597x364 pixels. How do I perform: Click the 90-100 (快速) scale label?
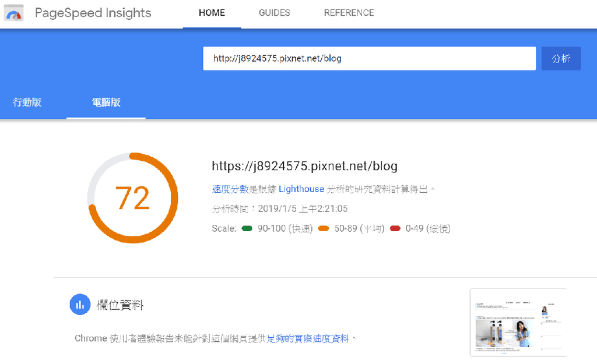pyautogui.click(x=285, y=229)
